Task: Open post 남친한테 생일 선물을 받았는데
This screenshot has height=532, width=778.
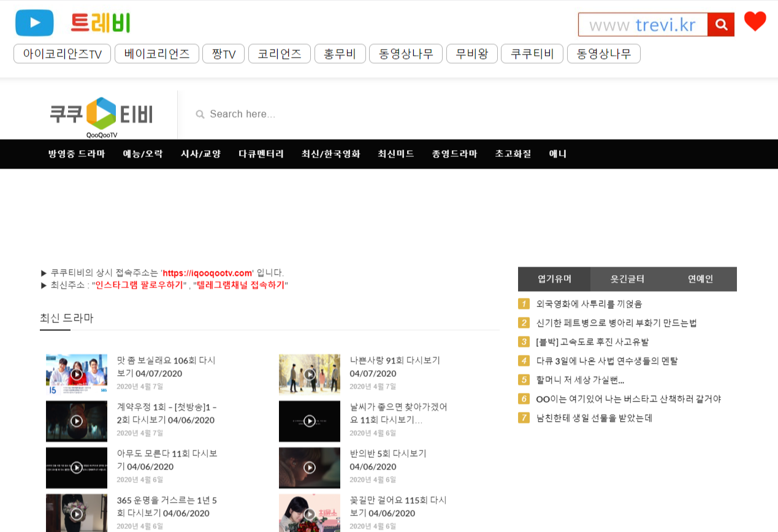Action: tap(594, 418)
